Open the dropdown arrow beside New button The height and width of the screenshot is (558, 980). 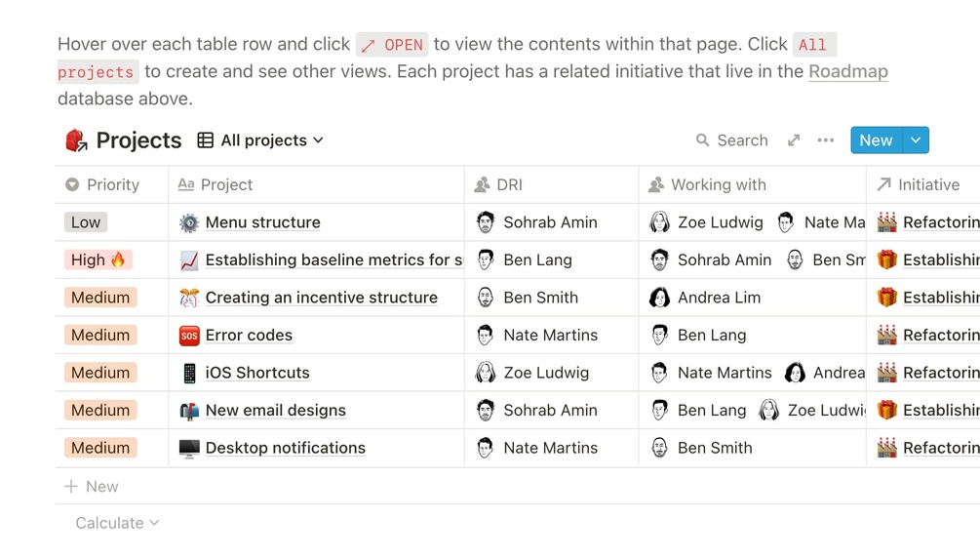click(916, 140)
